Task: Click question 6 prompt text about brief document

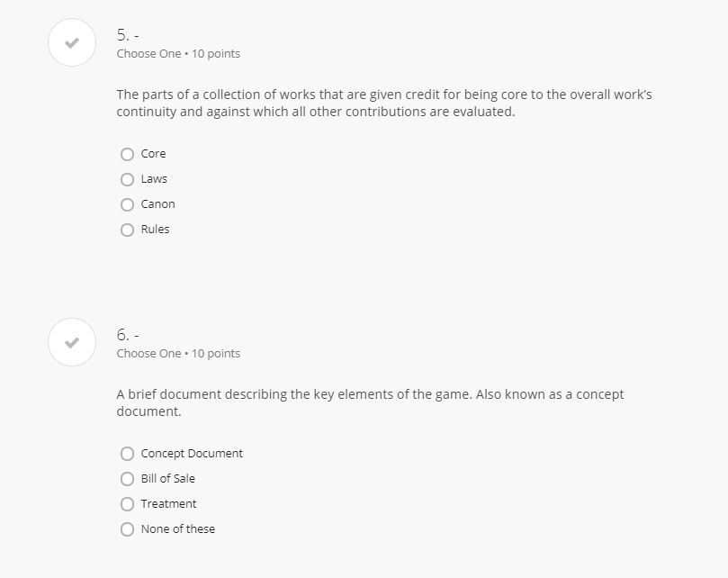Action: coord(369,402)
